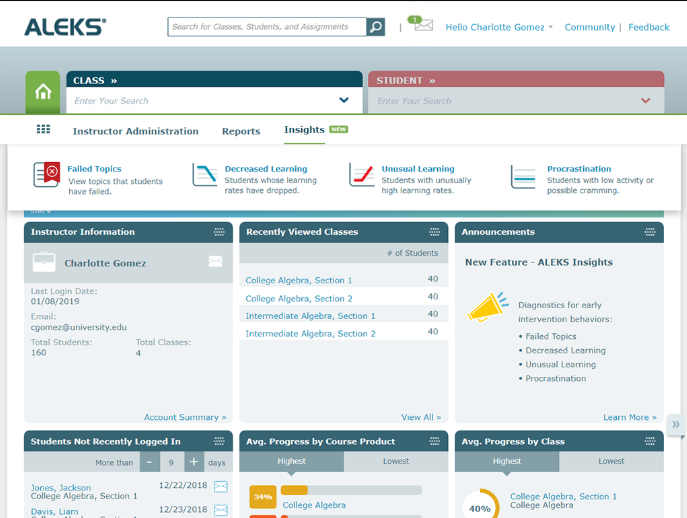Viewport: 687px width, 518px height.
Task: Select Lowest tab in Course Product panel
Action: [x=396, y=461]
